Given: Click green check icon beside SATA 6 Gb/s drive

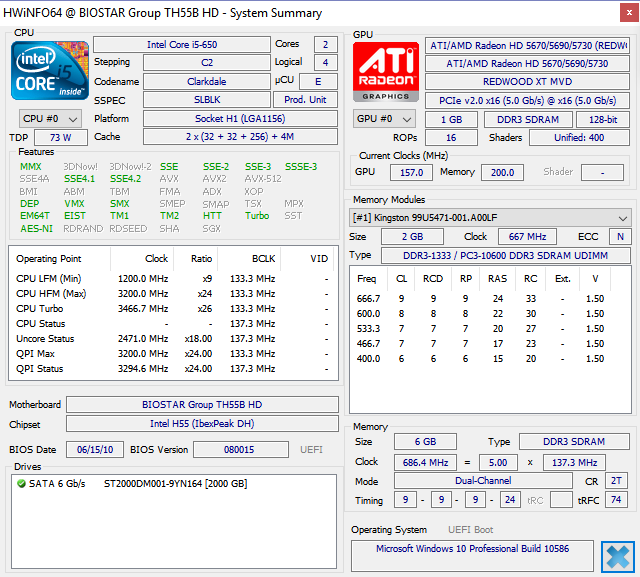Looking at the screenshot, I should [x=21, y=484].
